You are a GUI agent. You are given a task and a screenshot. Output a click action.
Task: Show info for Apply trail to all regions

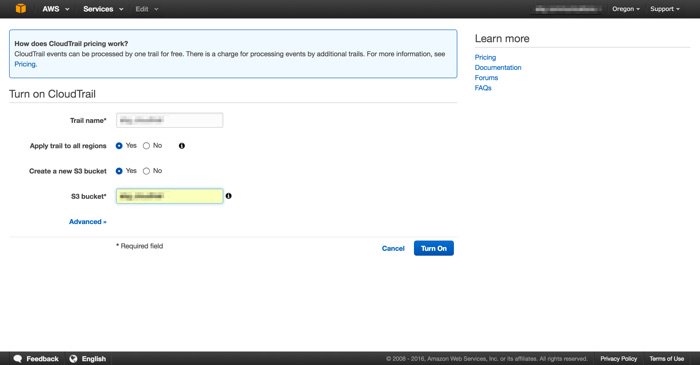[x=182, y=146]
